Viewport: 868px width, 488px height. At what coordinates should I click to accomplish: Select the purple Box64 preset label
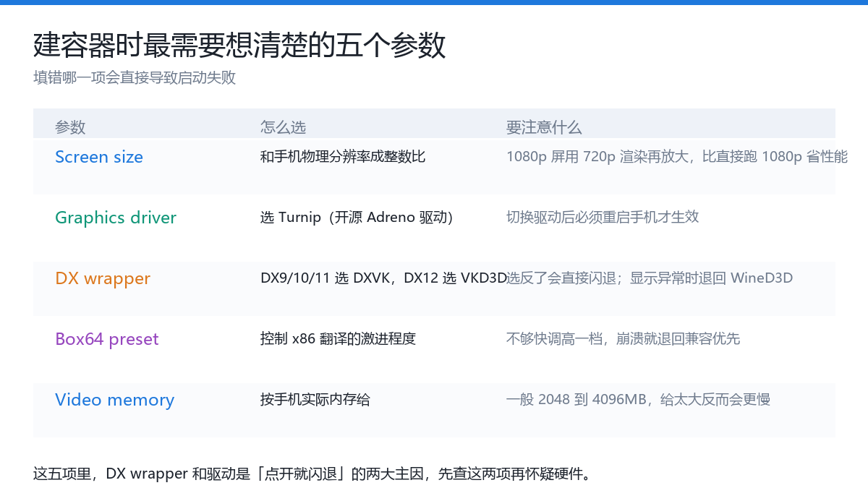point(107,339)
